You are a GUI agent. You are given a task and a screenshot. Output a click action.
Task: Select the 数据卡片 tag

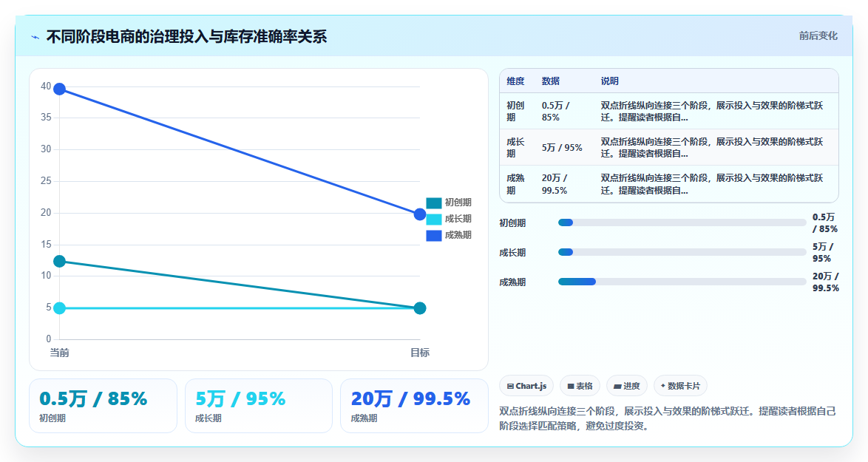coord(680,386)
